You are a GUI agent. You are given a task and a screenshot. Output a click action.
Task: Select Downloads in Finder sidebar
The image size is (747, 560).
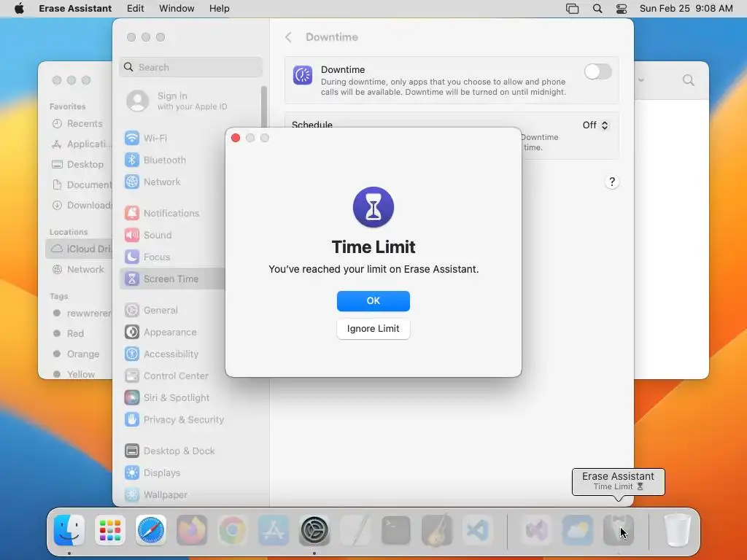click(81, 205)
